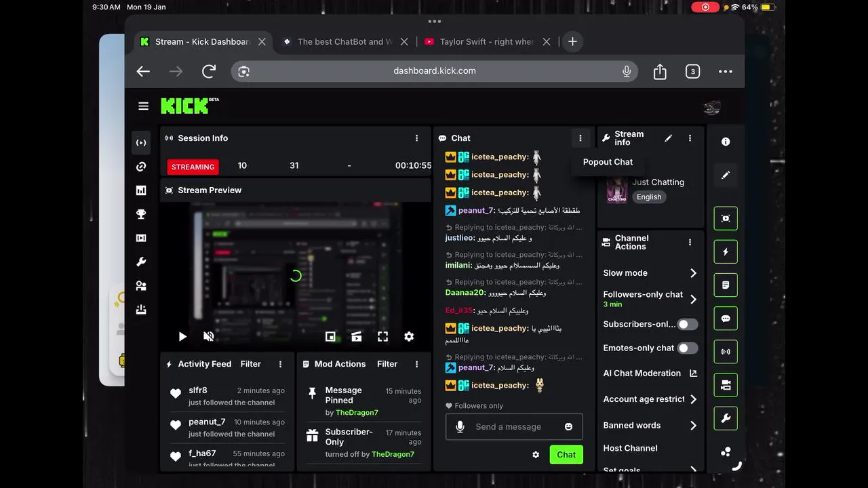868x488 pixels.
Task: Select Popout Chat menu item
Action: (x=608, y=162)
